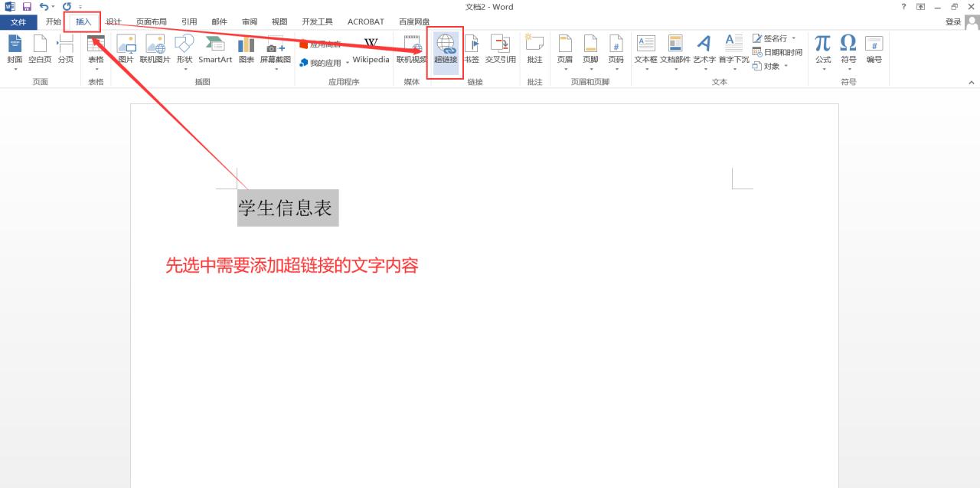
Task: Click the selected text 学生信息表
Action: 286,208
